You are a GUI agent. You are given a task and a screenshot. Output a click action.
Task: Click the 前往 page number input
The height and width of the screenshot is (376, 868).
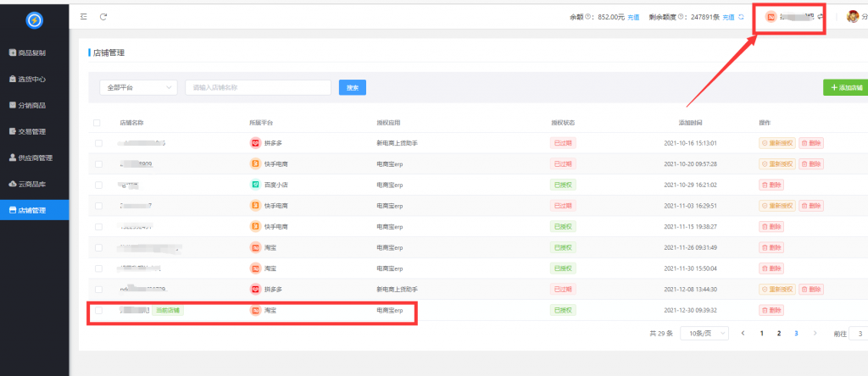click(x=859, y=334)
